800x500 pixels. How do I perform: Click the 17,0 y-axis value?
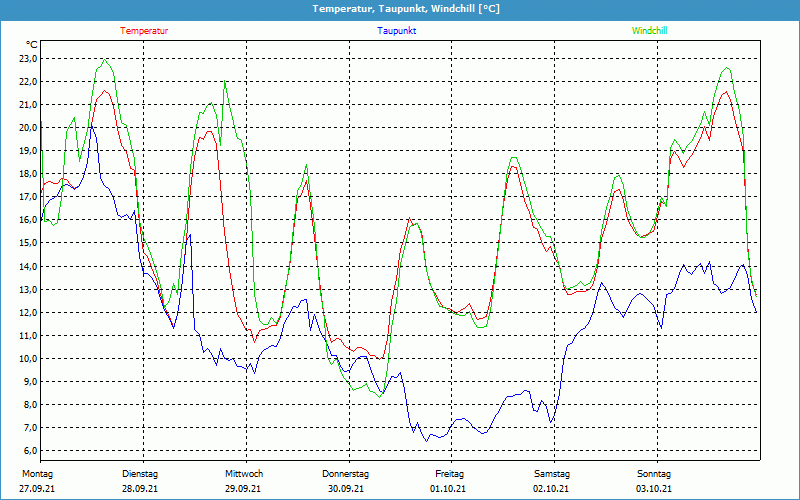point(28,196)
